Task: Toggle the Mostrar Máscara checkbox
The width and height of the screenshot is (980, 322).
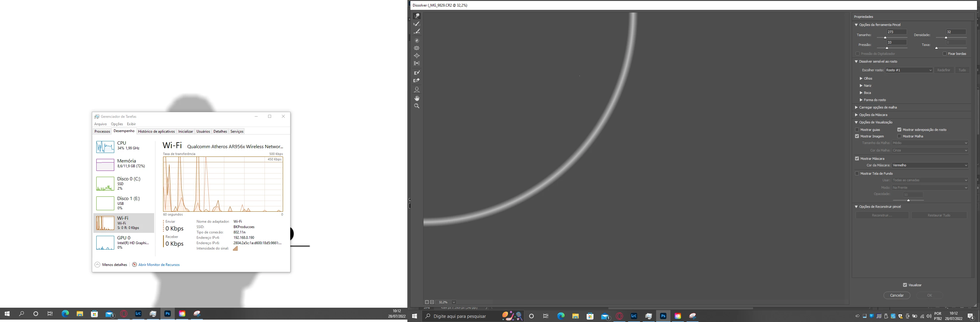Action: pyautogui.click(x=857, y=159)
